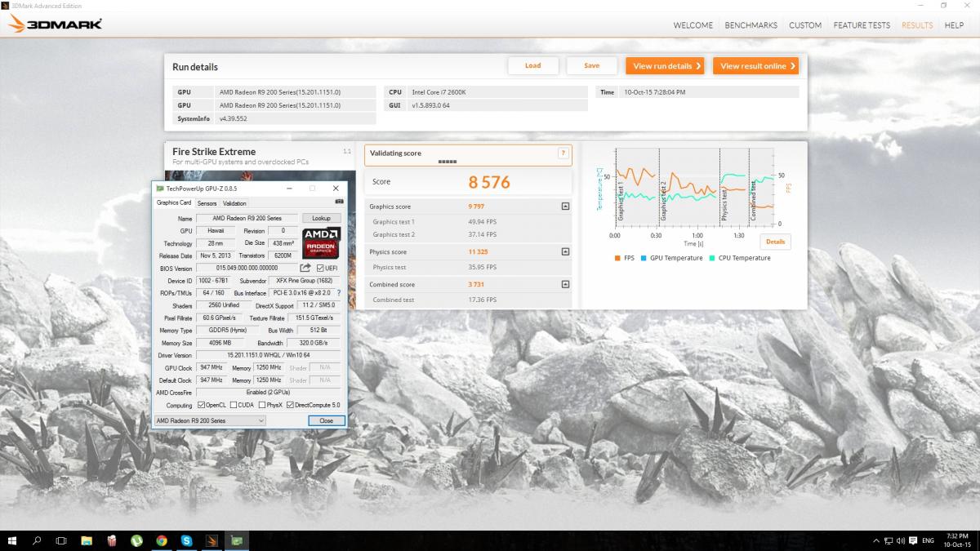The height and width of the screenshot is (551, 980).
Task: Click the Details button under the chart
Action: pos(775,242)
